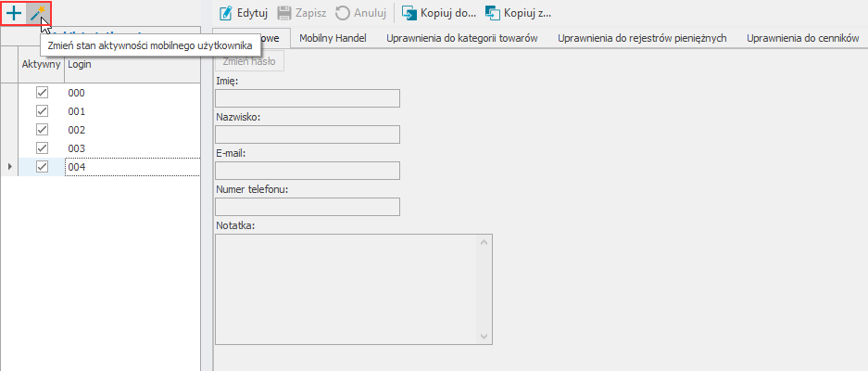Click the Notatka scrollbar up arrow
The width and height of the screenshot is (868, 371).
(x=483, y=242)
